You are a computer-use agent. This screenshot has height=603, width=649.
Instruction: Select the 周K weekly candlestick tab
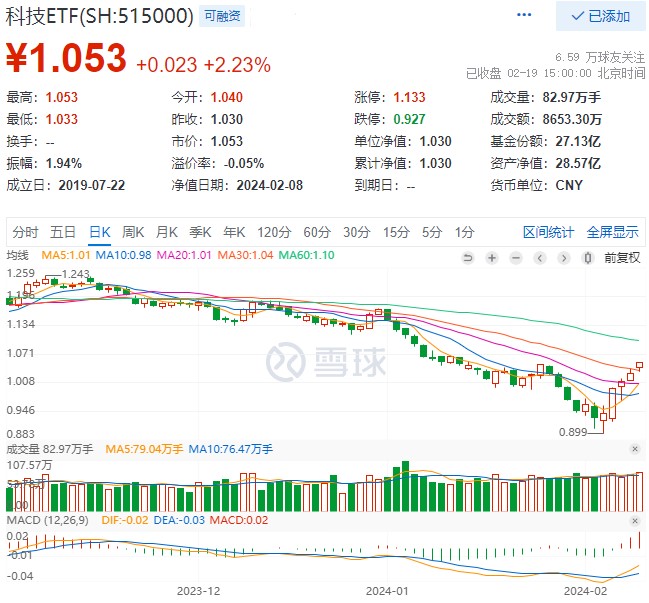coord(133,232)
